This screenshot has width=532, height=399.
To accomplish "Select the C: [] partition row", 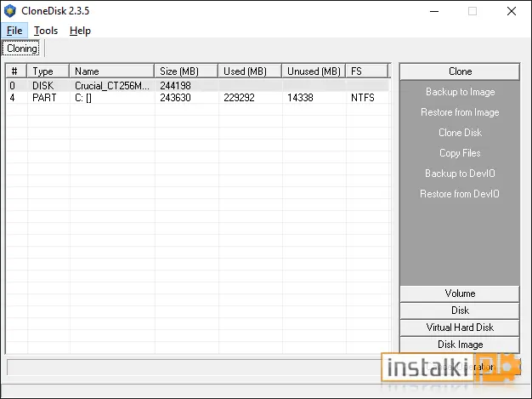I will (x=198, y=98).
